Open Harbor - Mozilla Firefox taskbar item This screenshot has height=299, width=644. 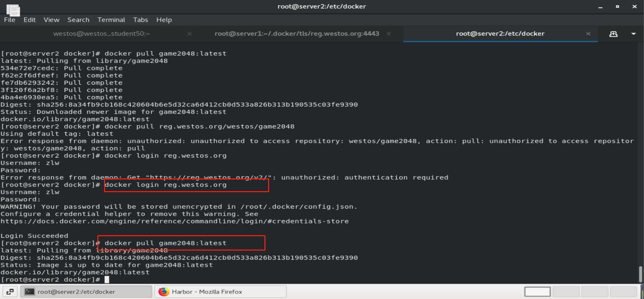click(x=220, y=292)
